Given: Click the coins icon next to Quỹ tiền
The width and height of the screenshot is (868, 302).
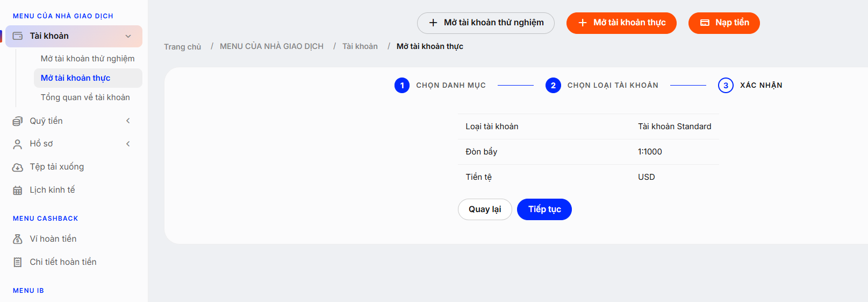Looking at the screenshot, I should [18, 121].
